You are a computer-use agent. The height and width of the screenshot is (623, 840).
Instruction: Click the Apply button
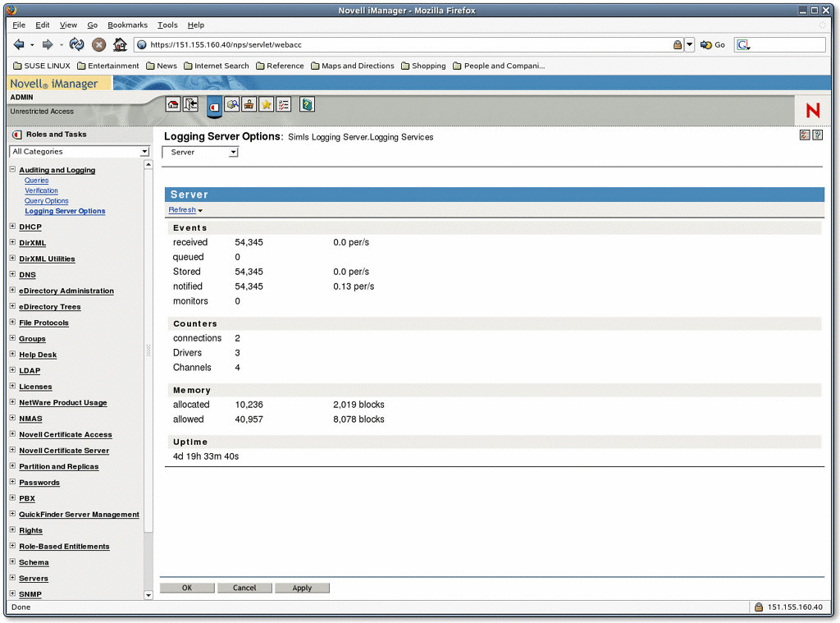(302, 588)
